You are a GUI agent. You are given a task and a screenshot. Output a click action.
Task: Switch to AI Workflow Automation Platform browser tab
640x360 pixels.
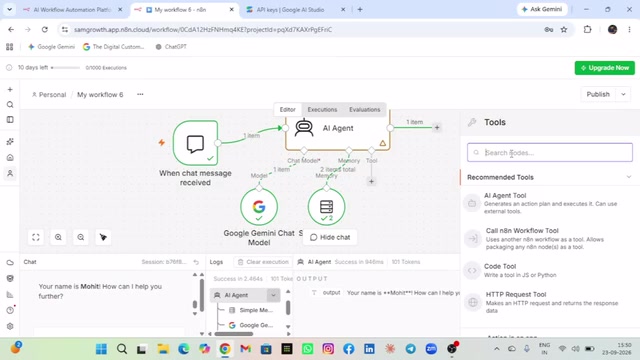72,9
